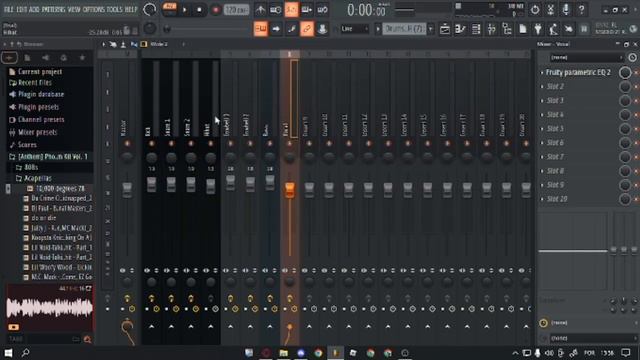This screenshot has height=360, width=640.
Task: Toggle countdown before recording icon
Action: tap(291, 9)
